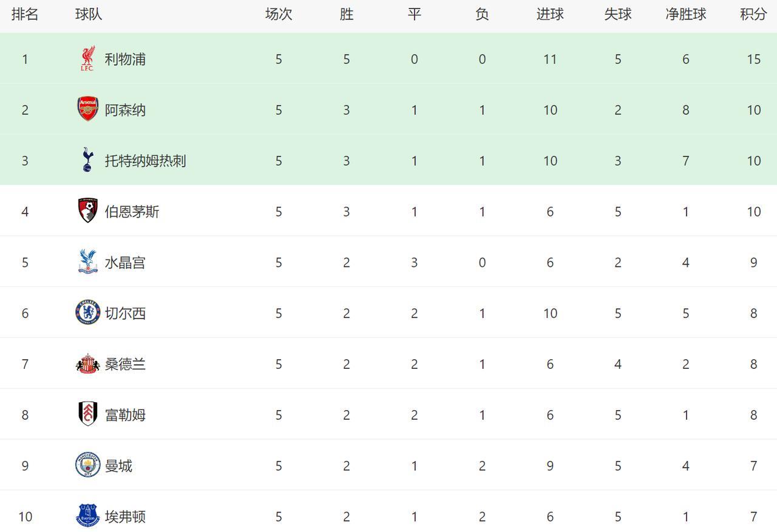
Task: Click the 场次 column header
Action: coord(279,15)
